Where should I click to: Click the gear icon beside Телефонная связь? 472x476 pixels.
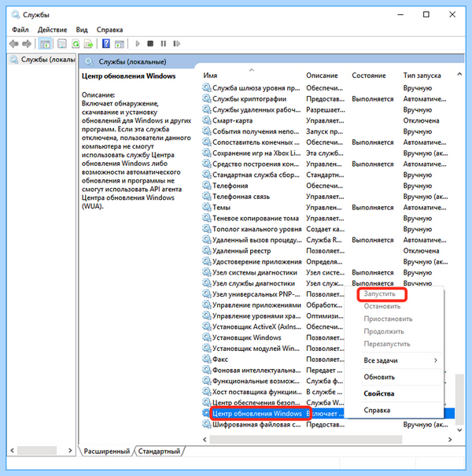207,196
